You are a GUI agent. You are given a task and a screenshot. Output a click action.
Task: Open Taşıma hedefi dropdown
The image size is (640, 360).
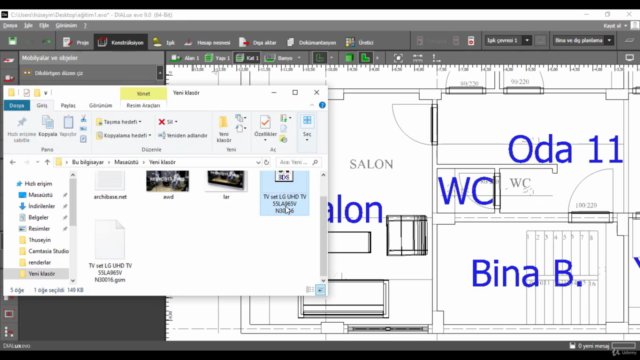click(x=119, y=122)
